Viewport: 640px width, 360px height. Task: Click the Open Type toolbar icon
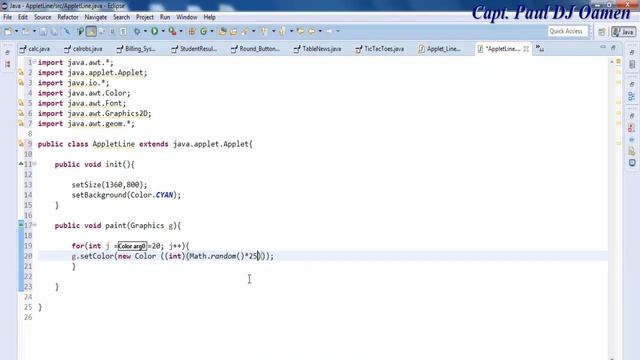tap(222, 31)
